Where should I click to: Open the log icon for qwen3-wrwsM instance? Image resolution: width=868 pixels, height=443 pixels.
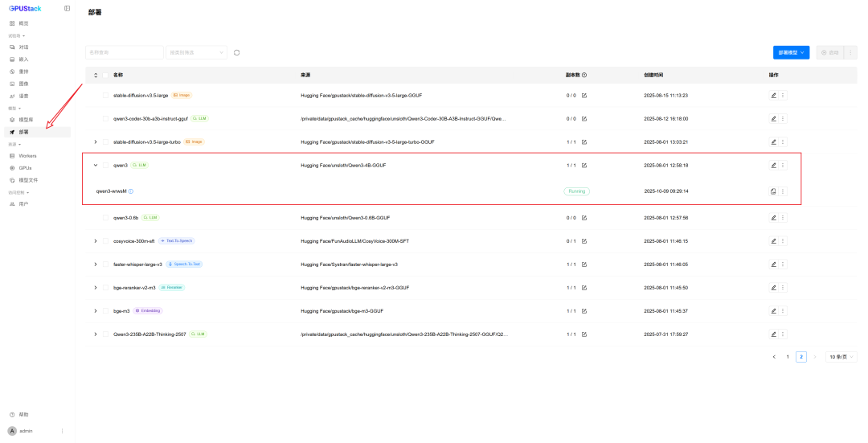point(773,191)
